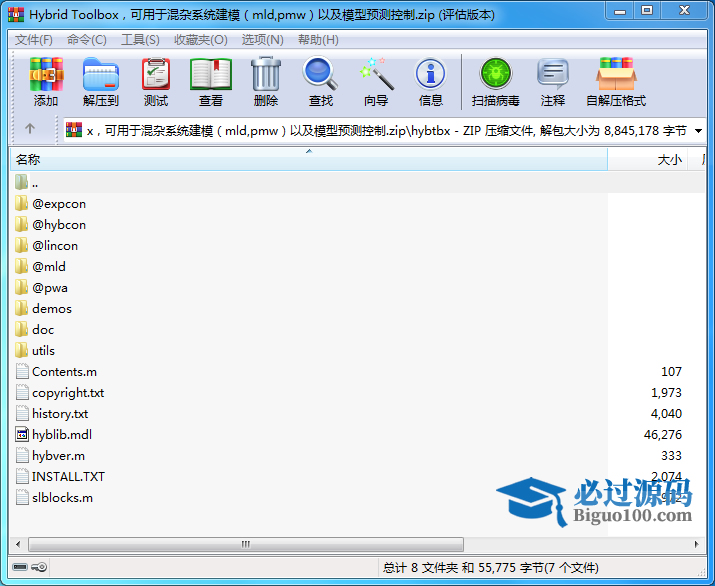
Task: Click the horizontal scrollbar thumb
Action: tap(246, 544)
